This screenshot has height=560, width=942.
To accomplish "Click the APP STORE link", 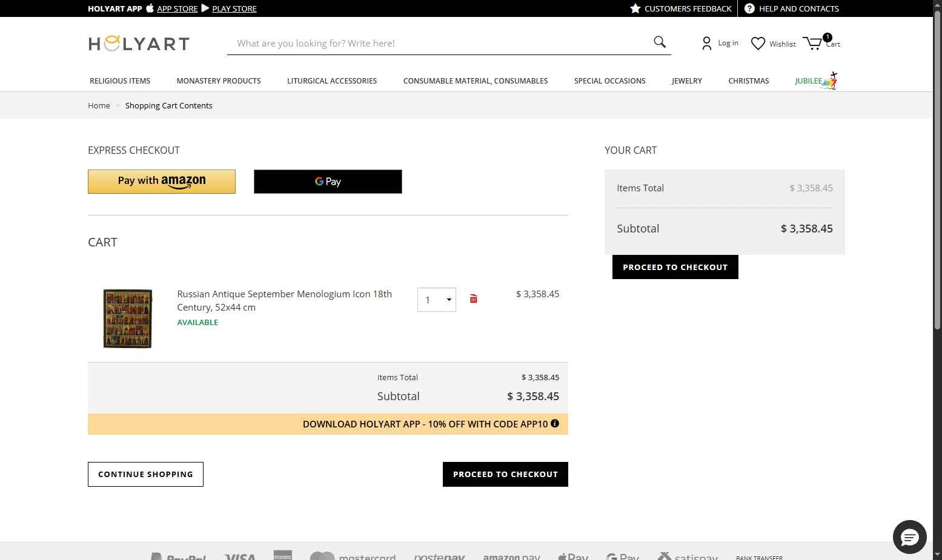I will click(x=177, y=8).
